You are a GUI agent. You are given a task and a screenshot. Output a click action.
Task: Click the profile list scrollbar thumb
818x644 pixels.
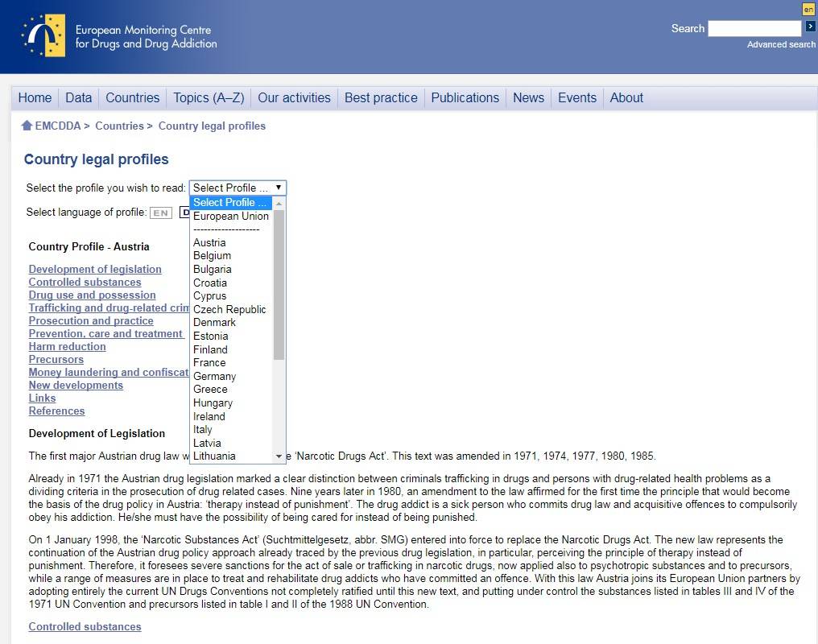click(279, 285)
